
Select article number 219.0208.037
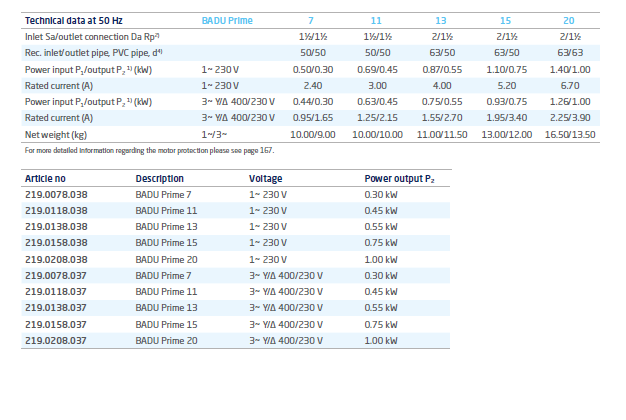point(55,341)
